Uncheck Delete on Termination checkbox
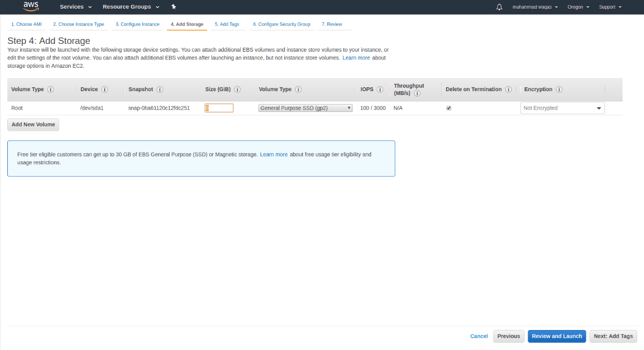This screenshot has width=644, height=350. [x=449, y=108]
